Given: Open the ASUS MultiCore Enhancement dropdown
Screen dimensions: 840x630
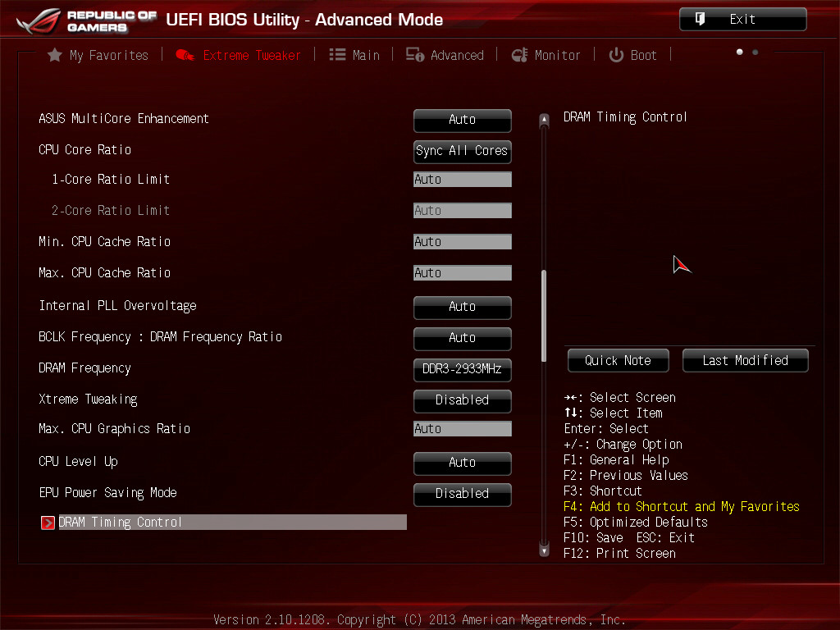Looking at the screenshot, I should click(462, 120).
